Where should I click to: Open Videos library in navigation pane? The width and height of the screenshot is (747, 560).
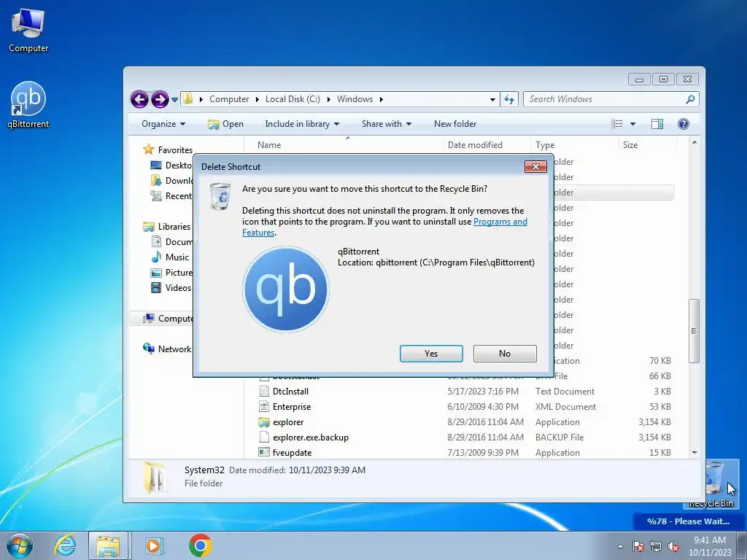178,287
